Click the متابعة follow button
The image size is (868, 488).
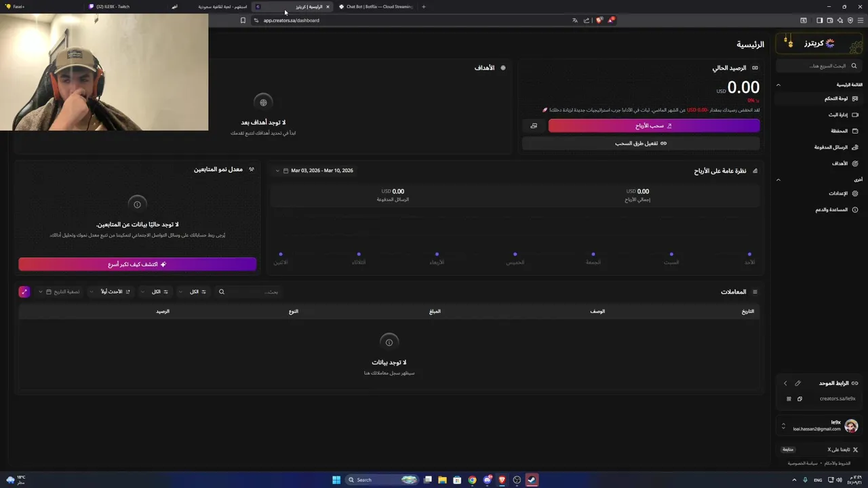[x=788, y=449]
